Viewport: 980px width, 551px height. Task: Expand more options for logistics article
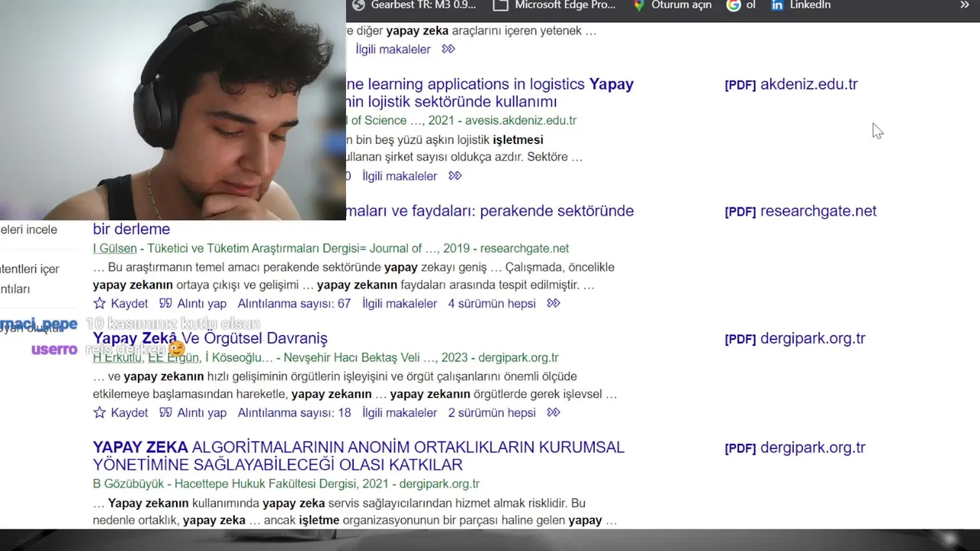point(455,176)
